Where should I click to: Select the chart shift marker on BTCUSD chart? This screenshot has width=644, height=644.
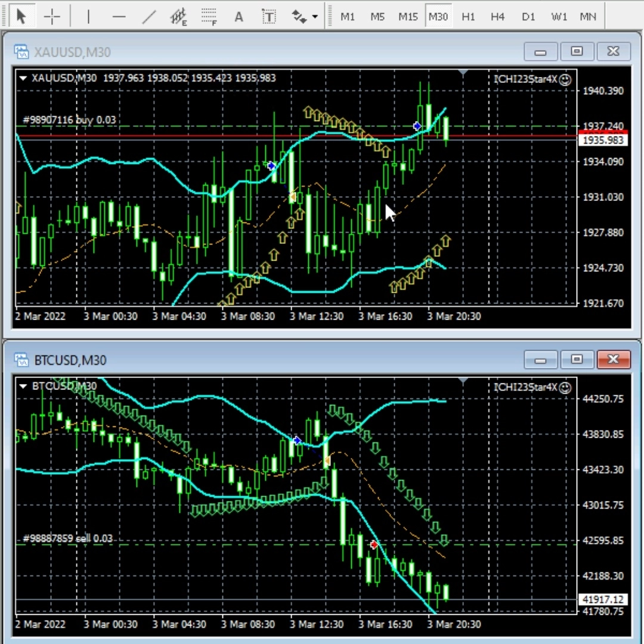pyautogui.click(x=463, y=381)
